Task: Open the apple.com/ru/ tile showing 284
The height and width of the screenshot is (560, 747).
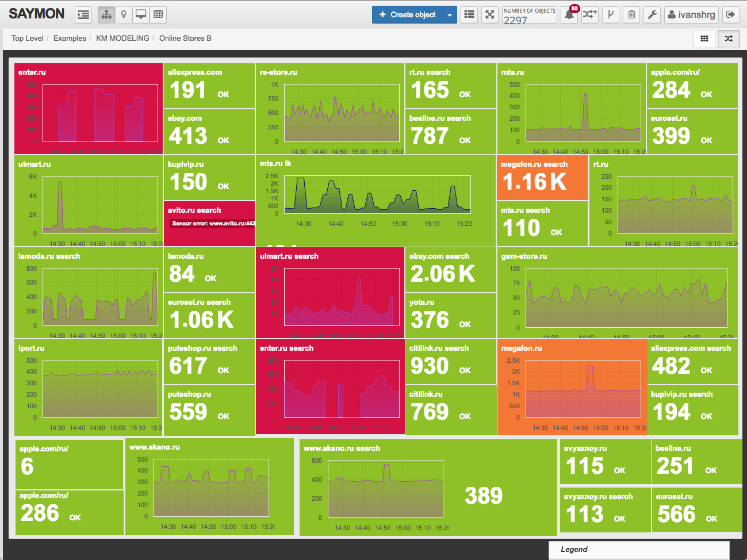Action: [692, 86]
